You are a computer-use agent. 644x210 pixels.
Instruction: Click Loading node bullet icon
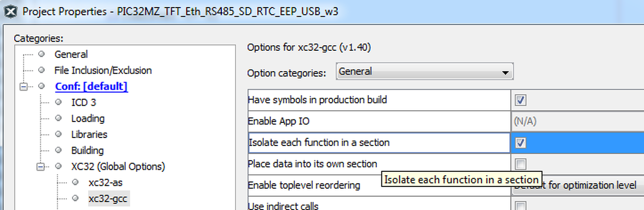click(x=58, y=118)
